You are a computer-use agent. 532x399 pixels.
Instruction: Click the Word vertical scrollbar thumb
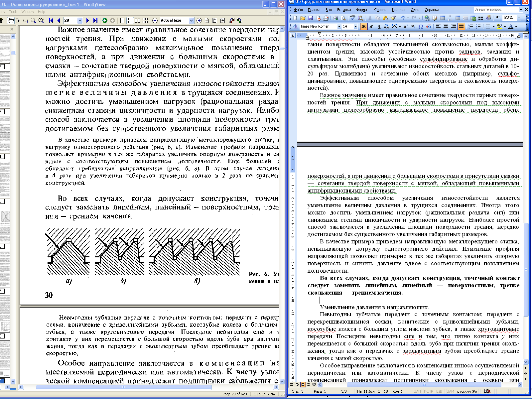526,269
